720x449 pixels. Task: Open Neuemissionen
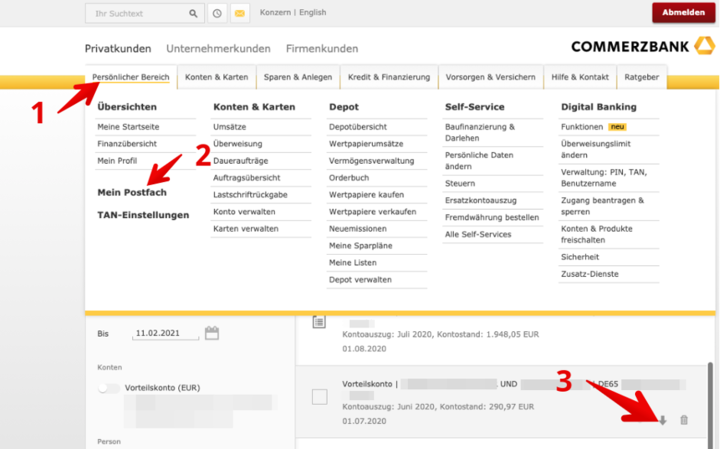point(358,229)
